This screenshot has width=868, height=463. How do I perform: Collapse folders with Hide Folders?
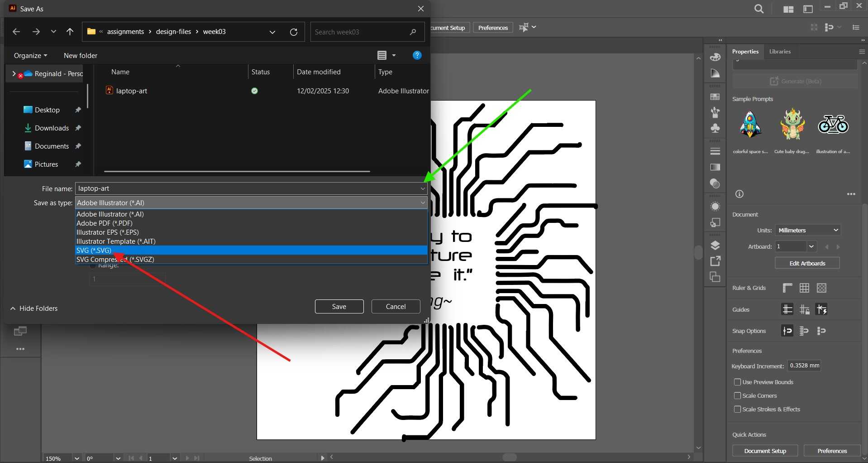[x=34, y=308]
